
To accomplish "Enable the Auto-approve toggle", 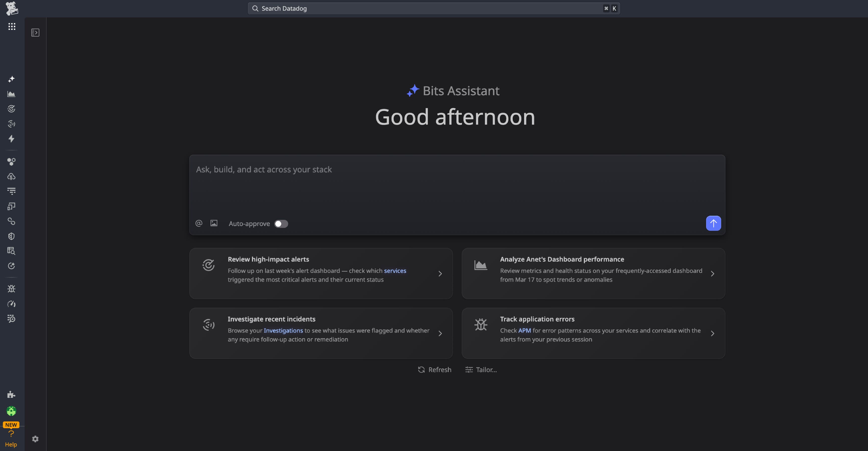I will [x=281, y=224].
